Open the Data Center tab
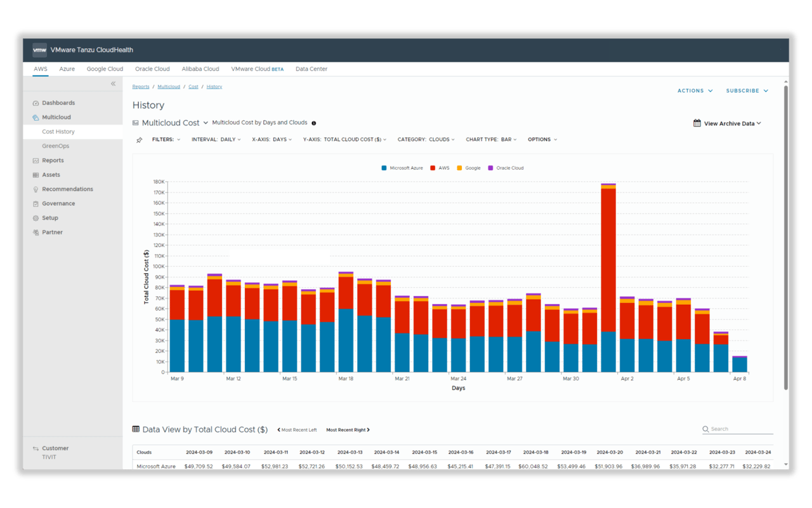This screenshot has width=812, height=508. (311, 69)
